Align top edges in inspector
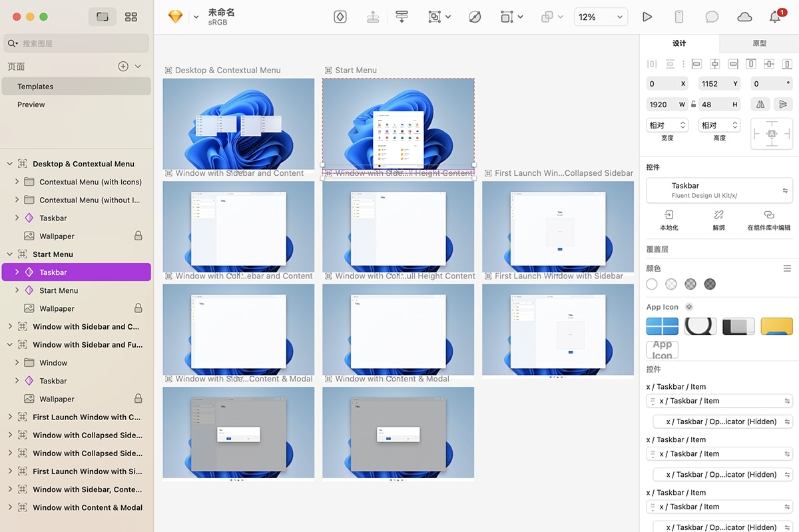This screenshot has height=532, width=799. pos(751,65)
